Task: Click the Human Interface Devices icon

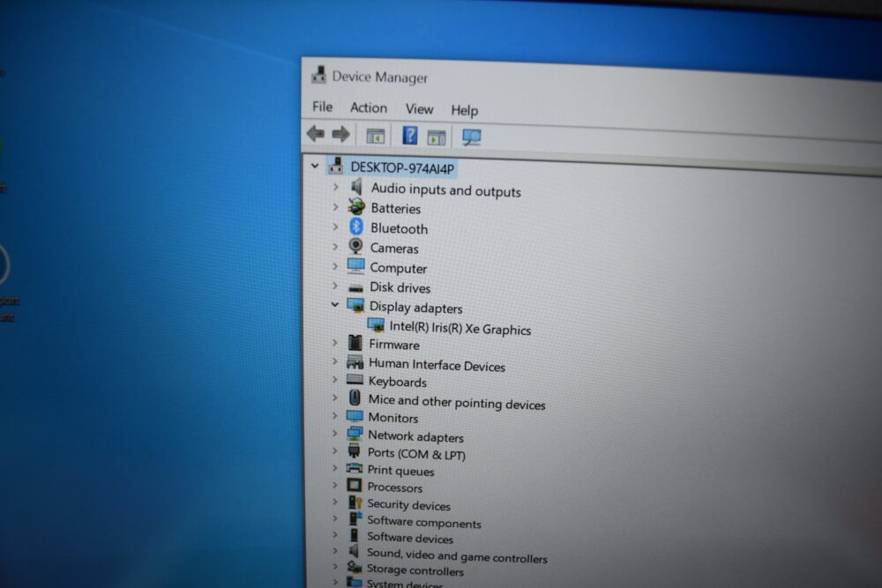Action: click(355, 361)
